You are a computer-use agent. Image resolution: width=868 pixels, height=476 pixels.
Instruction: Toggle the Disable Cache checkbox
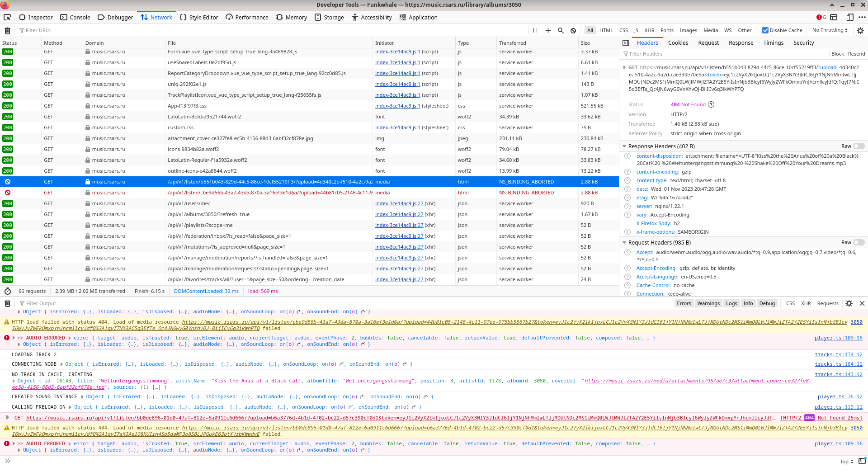[765, 30]
